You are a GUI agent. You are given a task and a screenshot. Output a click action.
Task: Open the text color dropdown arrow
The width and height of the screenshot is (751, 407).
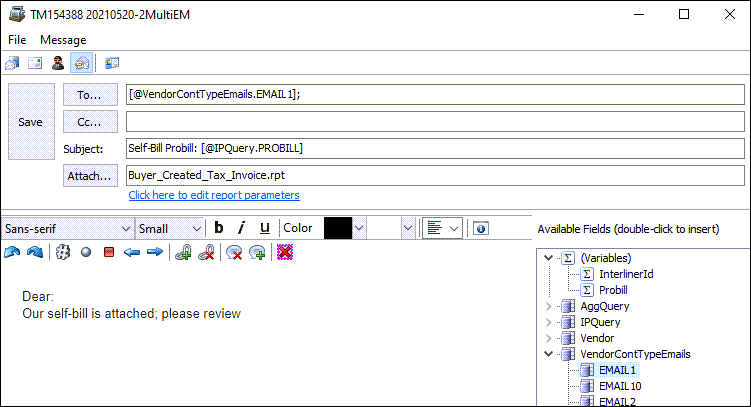(359, 228)
